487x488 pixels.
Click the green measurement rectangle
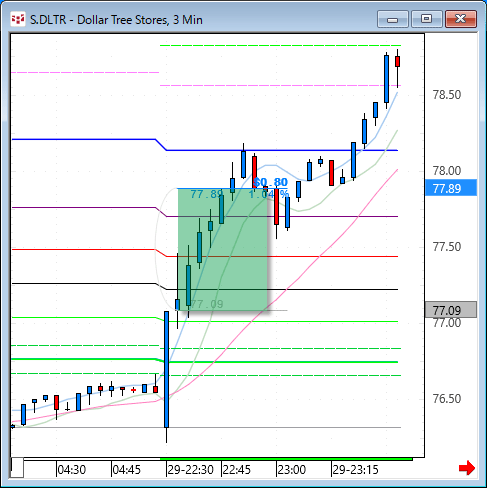222,250
